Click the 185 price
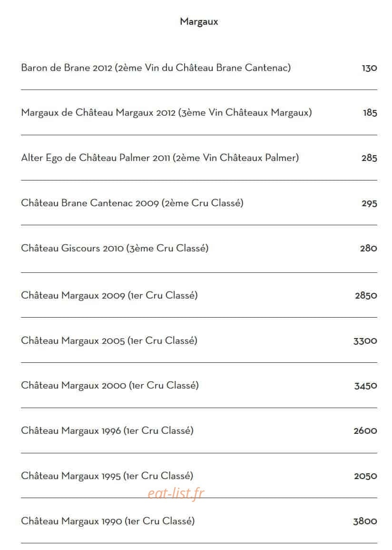This screenshot has width=392, height=550. coord(370,113)
